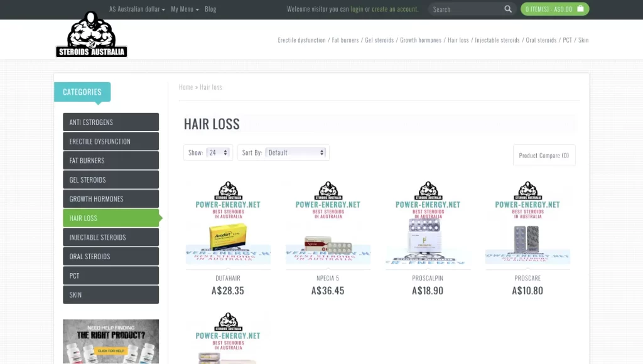Viewport: 643px width, 364px height.
Task: Click the A$28.35 price text
Action: pyautogui.click(x=227, y=291)
